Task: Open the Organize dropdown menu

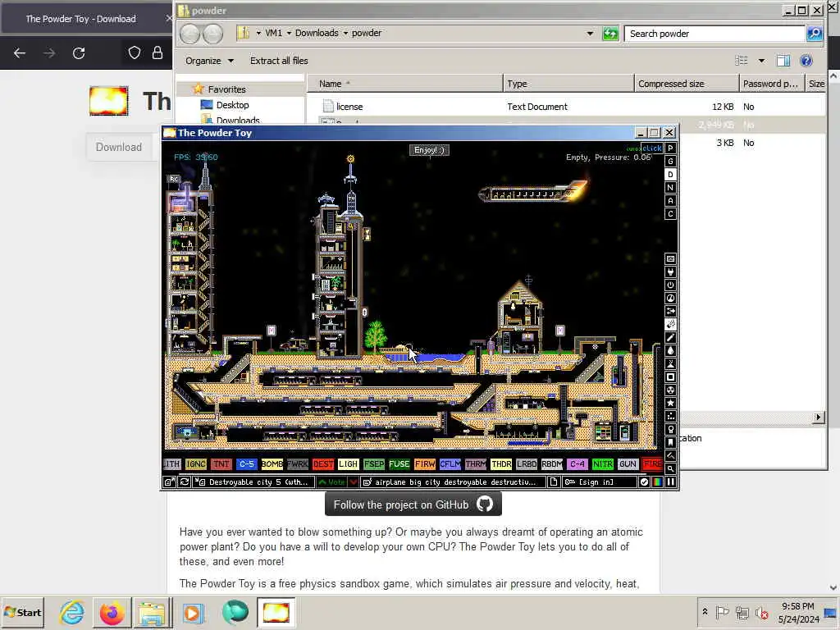Action: pos(209,61)
